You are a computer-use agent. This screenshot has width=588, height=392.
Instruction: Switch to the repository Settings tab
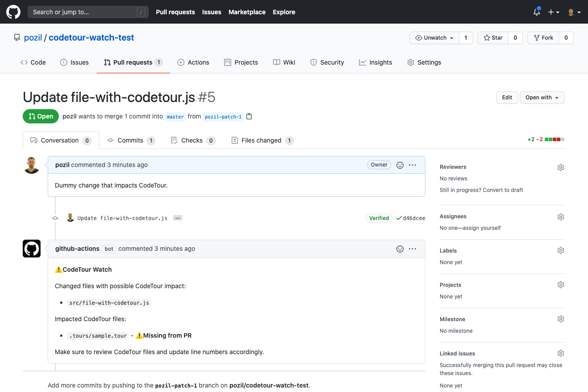pos(424,62)
